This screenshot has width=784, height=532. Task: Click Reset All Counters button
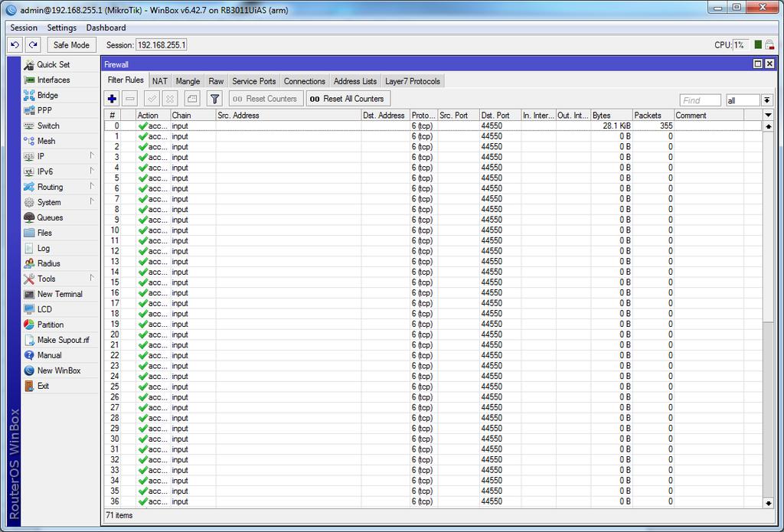(348, 99)
